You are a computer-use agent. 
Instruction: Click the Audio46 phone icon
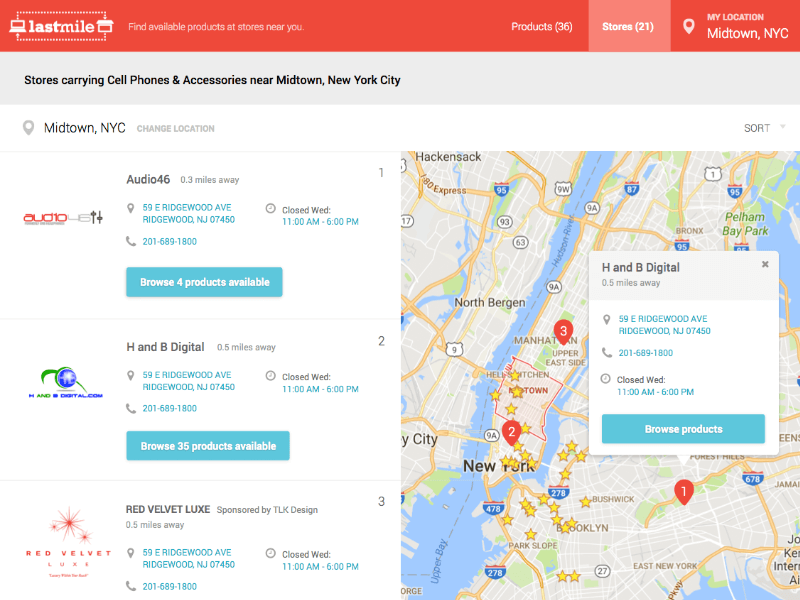(131, 241)
